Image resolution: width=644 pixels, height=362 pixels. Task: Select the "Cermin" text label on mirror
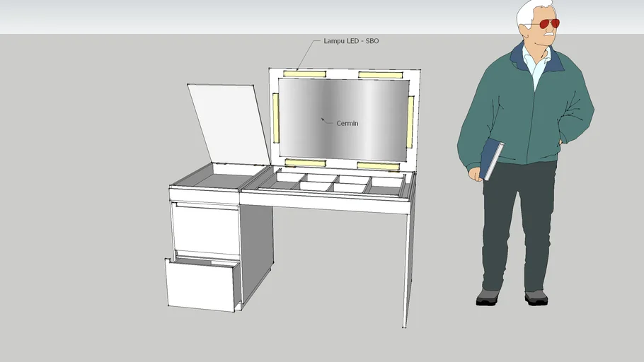347,124
